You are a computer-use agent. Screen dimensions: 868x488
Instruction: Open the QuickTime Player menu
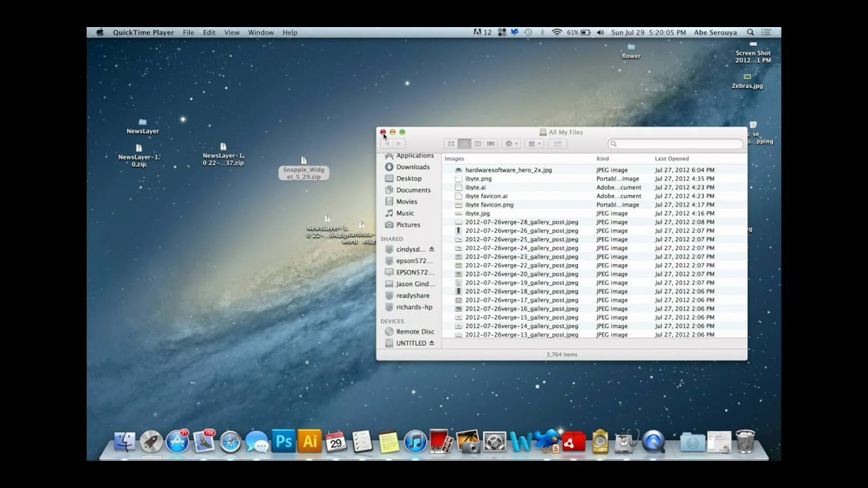point(143,33)
